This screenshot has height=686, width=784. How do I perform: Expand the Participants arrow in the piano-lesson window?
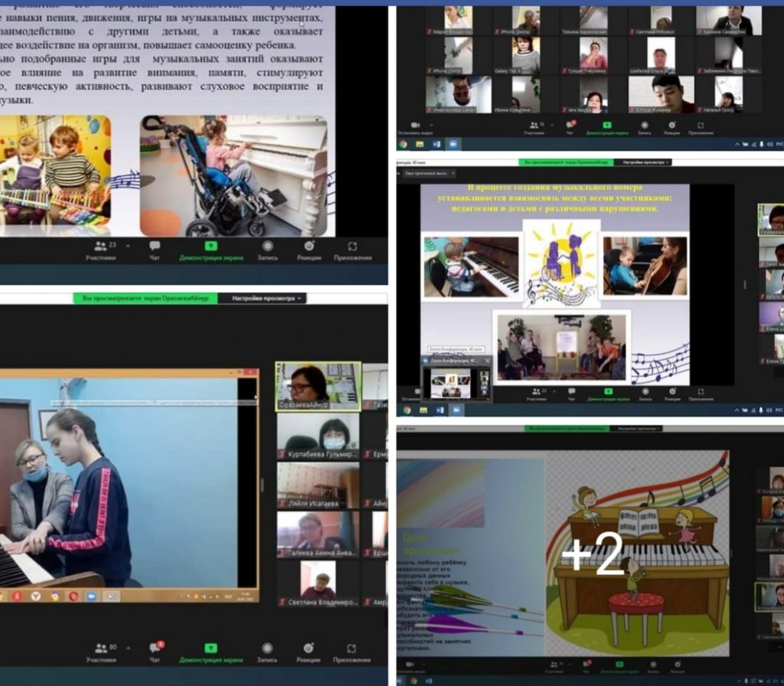(x=129, y=648)
